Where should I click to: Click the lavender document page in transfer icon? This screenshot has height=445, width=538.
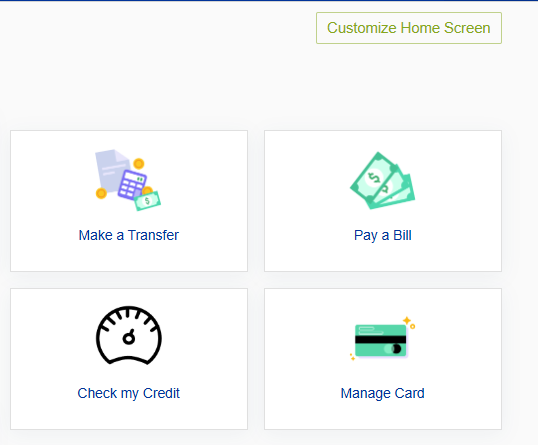[x=112, y=172]
